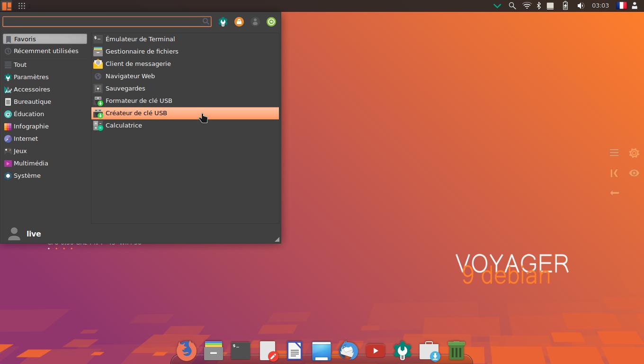644x364 pixels.
Task: Open the Paramètres category
Action: pos(45,77)
